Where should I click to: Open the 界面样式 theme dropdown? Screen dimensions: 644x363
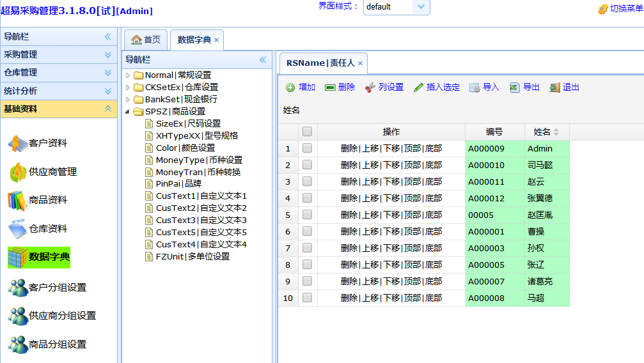[x=420, y=7]
